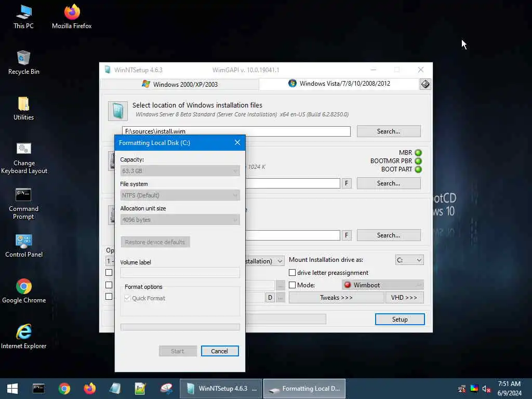Open the Recycle Bin icon
Image resolution: width=532 pixels, height=399 pixels.
[23, 63]
